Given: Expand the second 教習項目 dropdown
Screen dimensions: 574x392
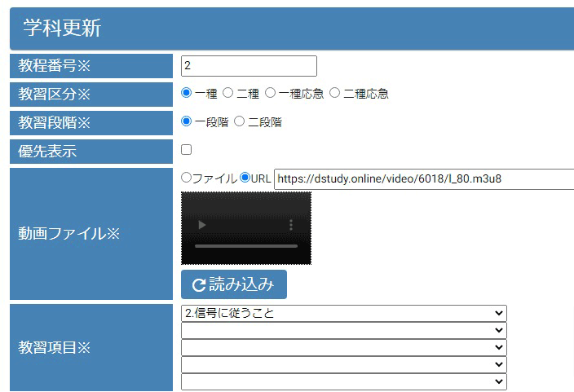Looking at the screenshot, I should [x=343, y=330].
